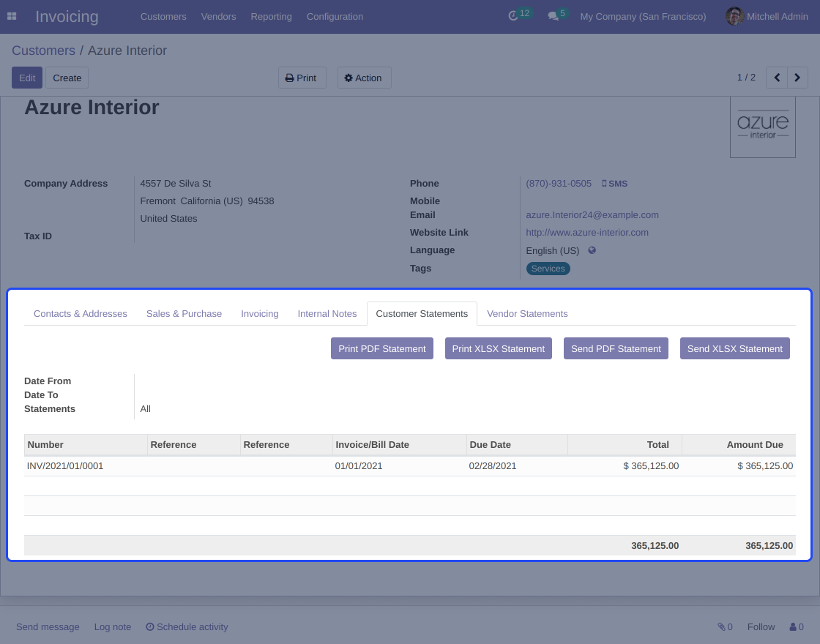Open the followers person icon counter
The width and height of the screenshot is (820, 644).
(797, 626)
